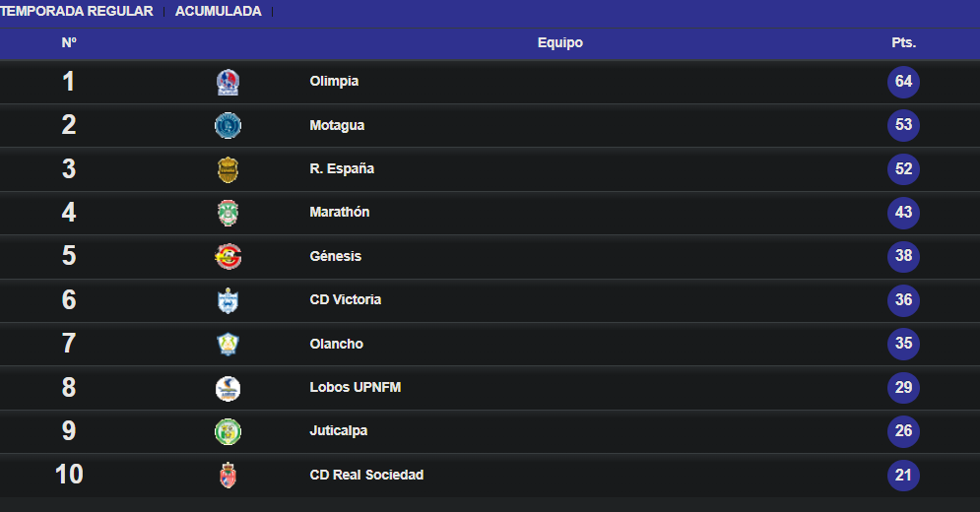Image resolution: width=980 pixels, height=512 pixels.
Task: Click the Marathón green crest icon
Action: (228, 214)
